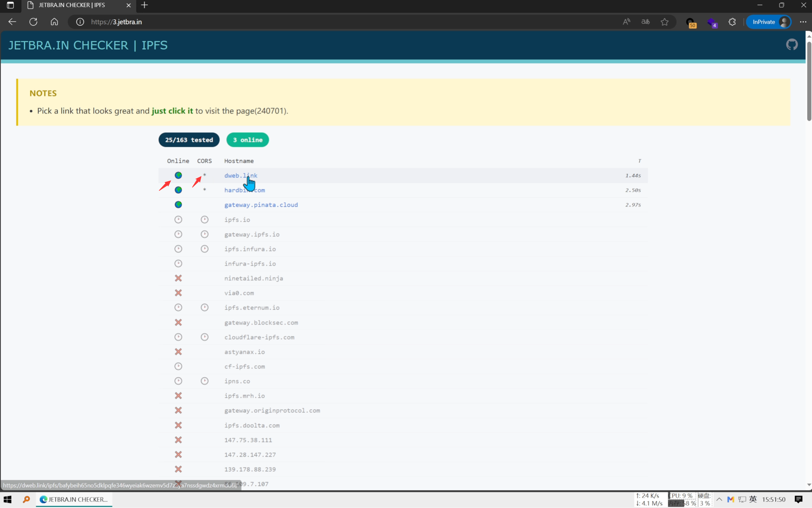Click the page vertical scrollbar thumb

pyautogui.click(x=809, y=81)
